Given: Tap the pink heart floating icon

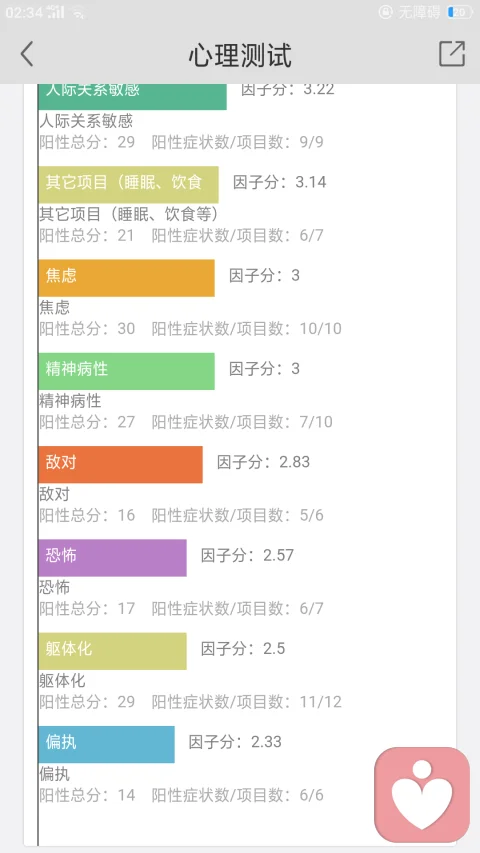Looking at the screenshot, I should [x=422, y=795].
